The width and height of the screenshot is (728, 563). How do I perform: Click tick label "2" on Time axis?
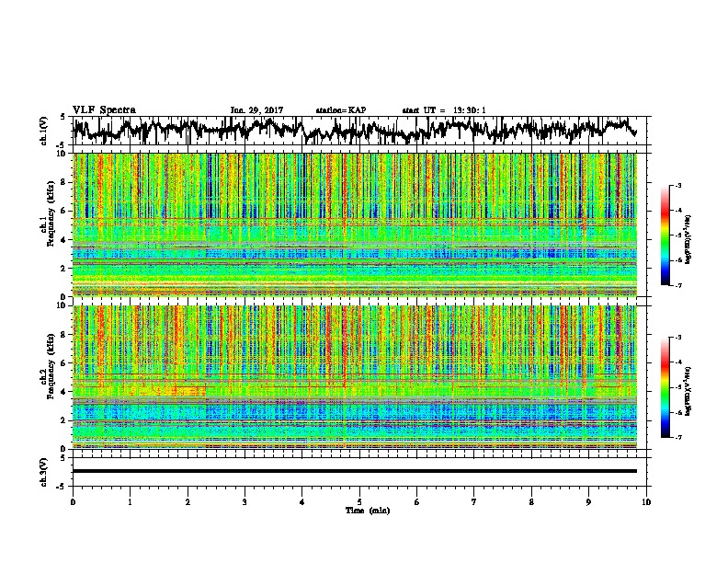[x=188, y=502]
